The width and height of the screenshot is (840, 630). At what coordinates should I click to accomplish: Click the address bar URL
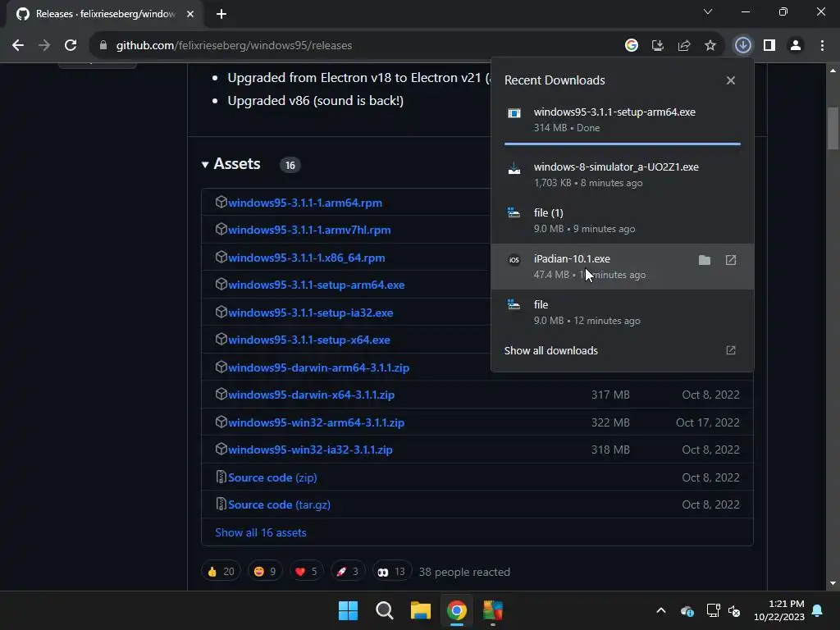pyautogui.click(x=234, y=46)
